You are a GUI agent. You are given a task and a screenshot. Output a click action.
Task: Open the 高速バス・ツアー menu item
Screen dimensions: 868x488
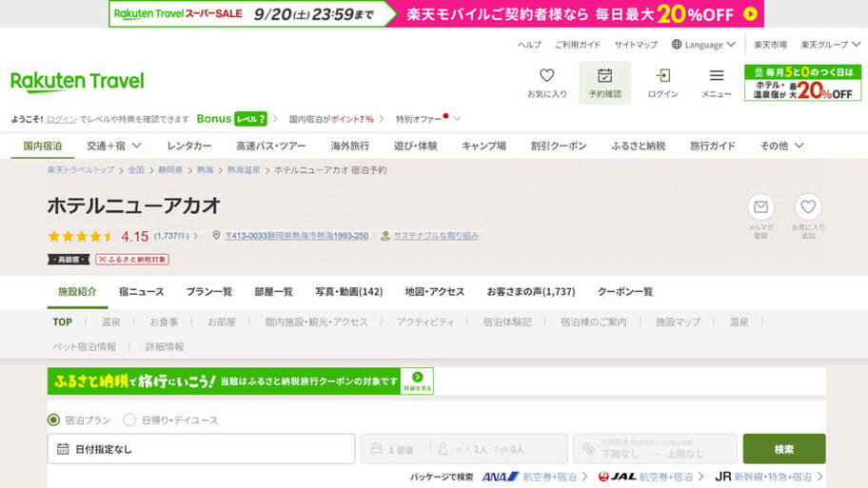270,146
